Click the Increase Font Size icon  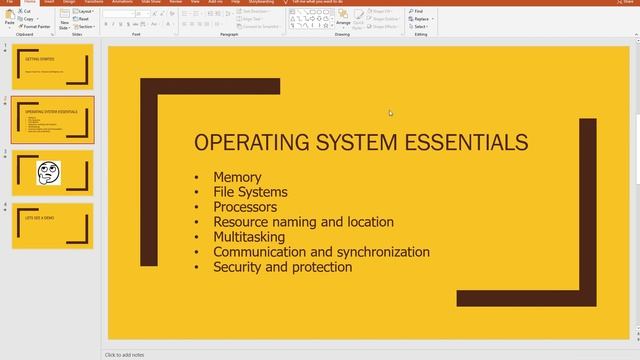pos(154,14)
